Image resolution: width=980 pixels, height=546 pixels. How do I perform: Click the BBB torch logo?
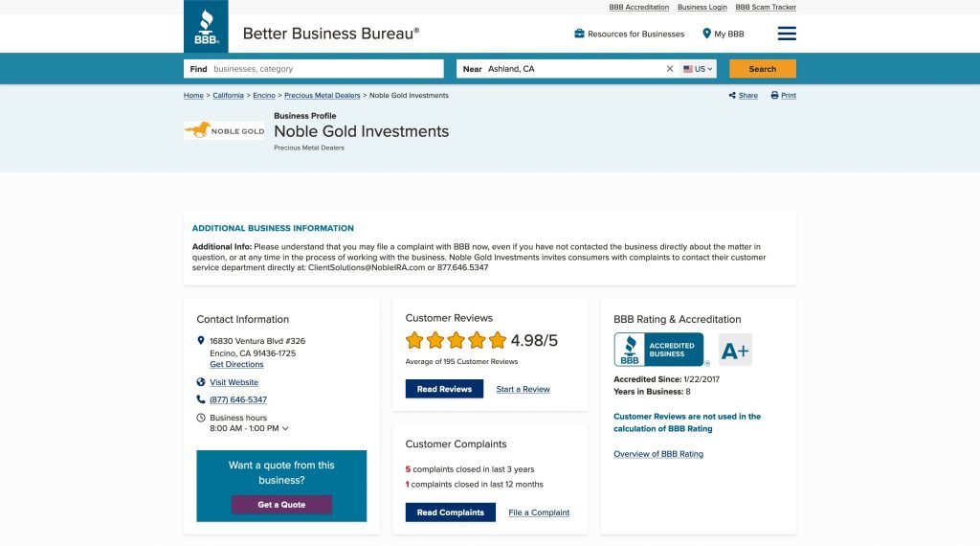pyautogui.click(x=206, y=27)
